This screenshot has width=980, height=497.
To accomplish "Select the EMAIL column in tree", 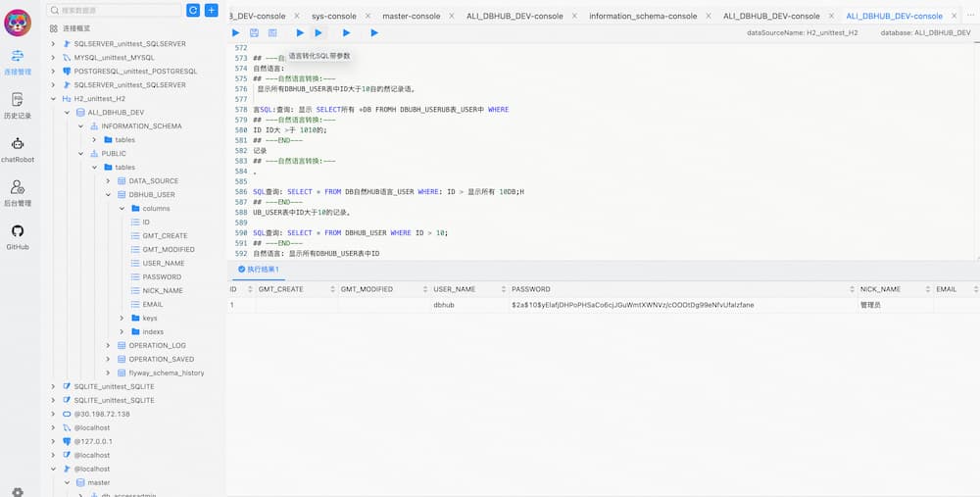I will (x=153, y=305).
